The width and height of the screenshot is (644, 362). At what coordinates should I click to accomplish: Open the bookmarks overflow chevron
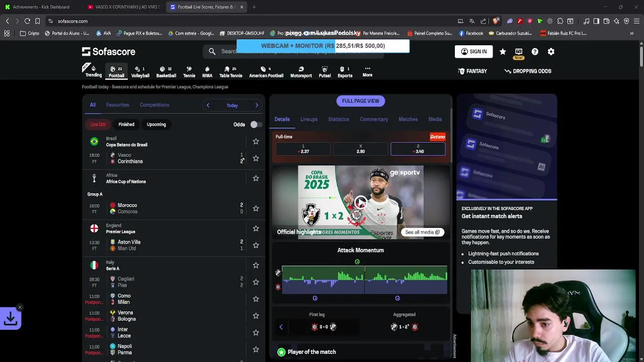[631, 33]
